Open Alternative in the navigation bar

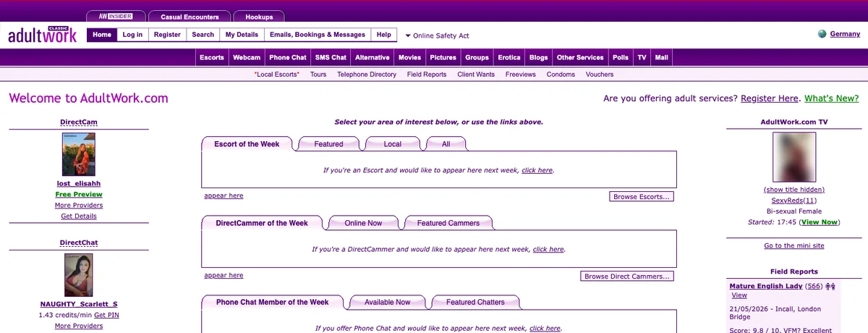pyautogui.click(x=373, y=57)
